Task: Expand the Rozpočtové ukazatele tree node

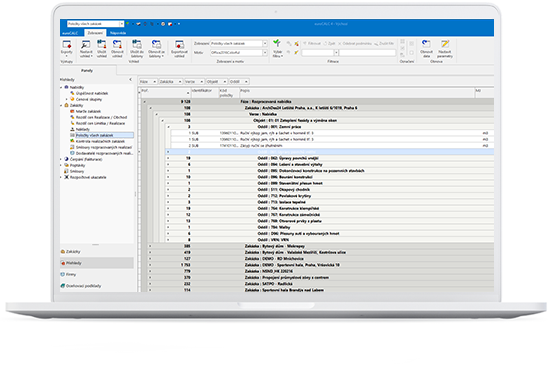Action: click(61, 177)
